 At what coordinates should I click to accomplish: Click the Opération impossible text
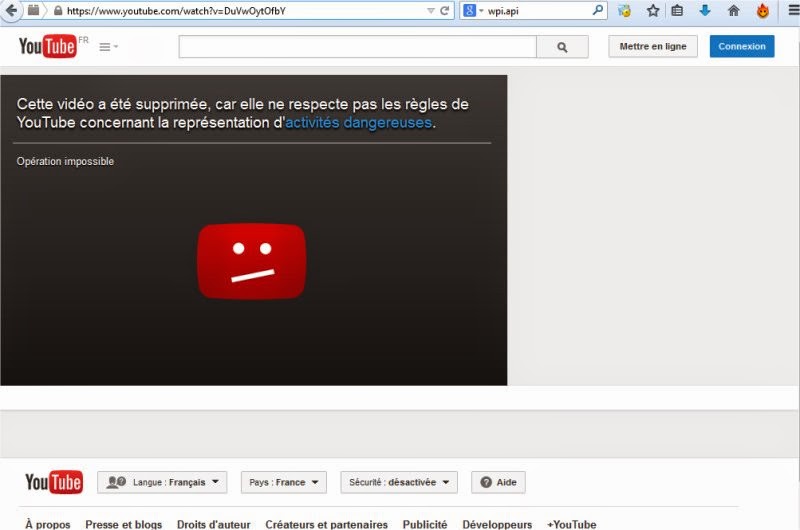(x=65, y=161)
